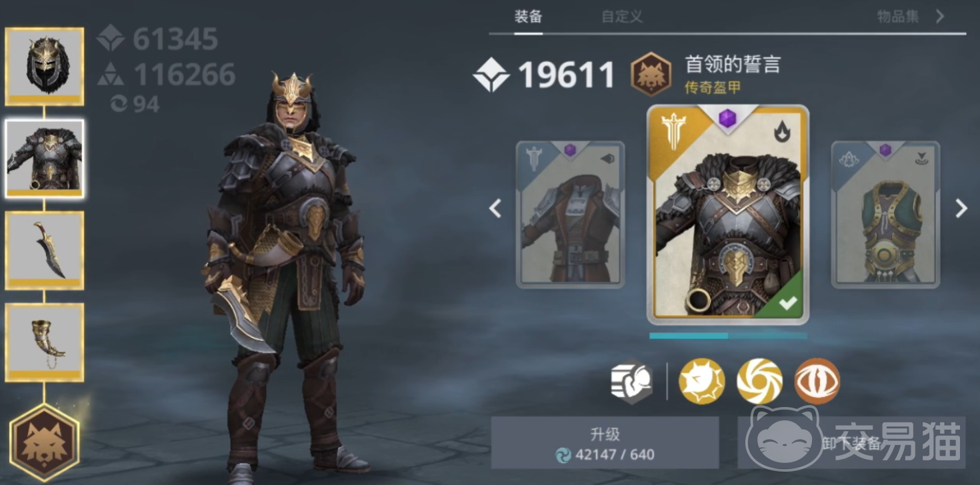
Task: Expand 物品集 with the chevron arrow
Action: coord(940,16)
